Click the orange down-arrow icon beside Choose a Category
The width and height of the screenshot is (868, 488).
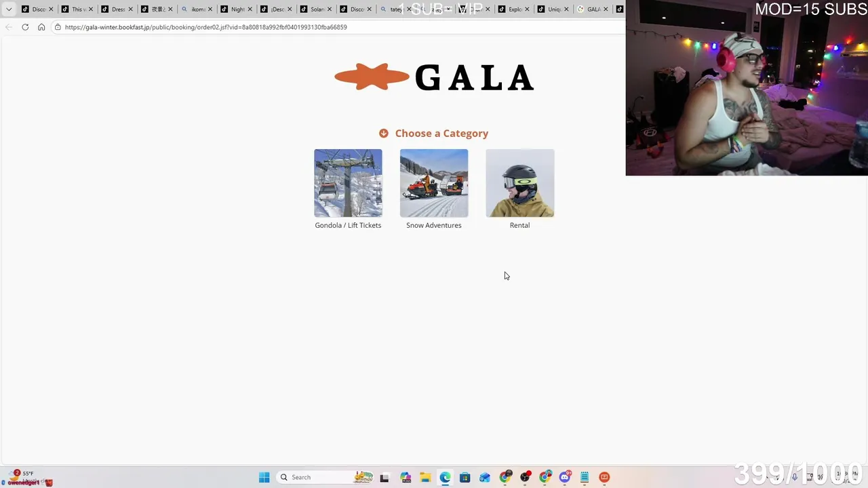coord(384,134)
